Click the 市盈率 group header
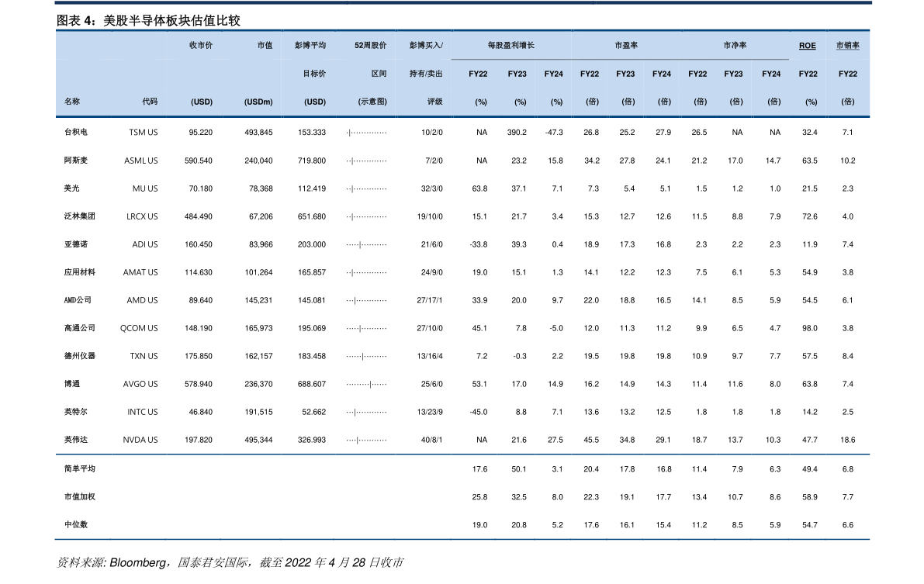 coord(626,46)
